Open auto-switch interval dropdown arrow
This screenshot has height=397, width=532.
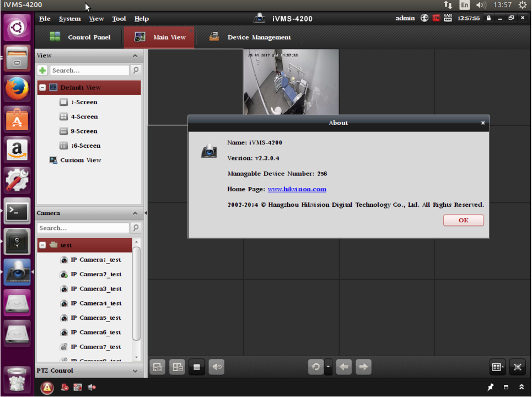point(328,367)
